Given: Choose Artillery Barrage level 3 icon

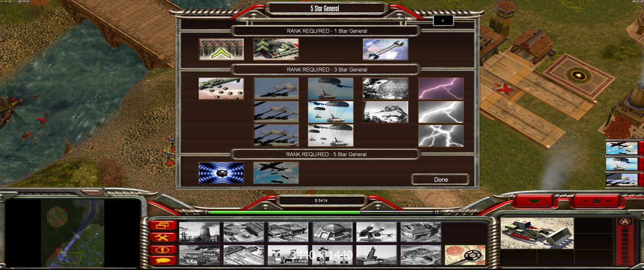Looking at the screenshot, I should (x=276, y=135).
